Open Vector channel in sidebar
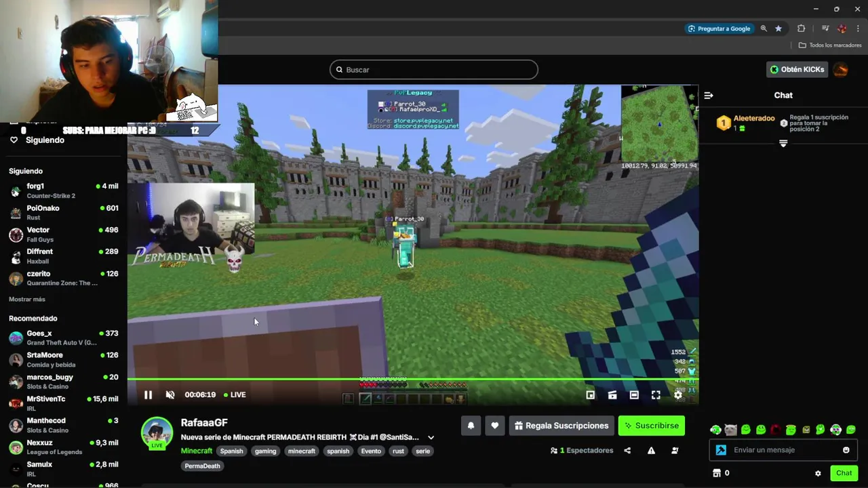This screenshot has width=868, height=488. tap(64, 235)
